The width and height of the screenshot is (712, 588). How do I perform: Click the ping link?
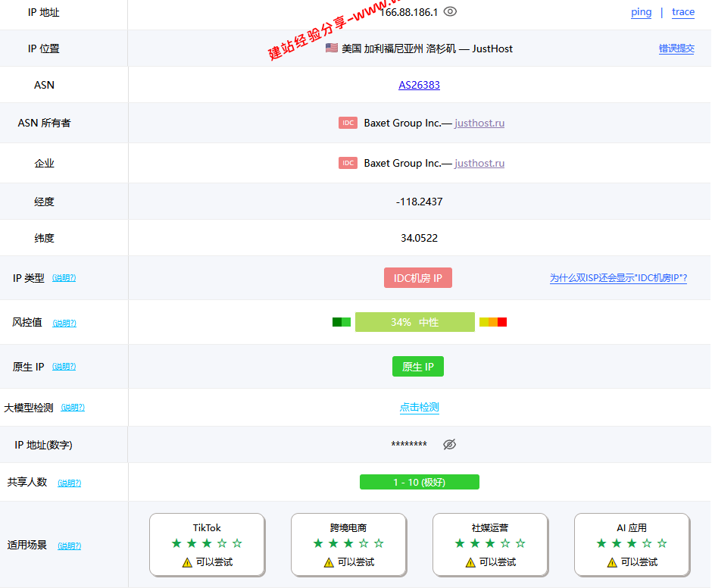641,12
